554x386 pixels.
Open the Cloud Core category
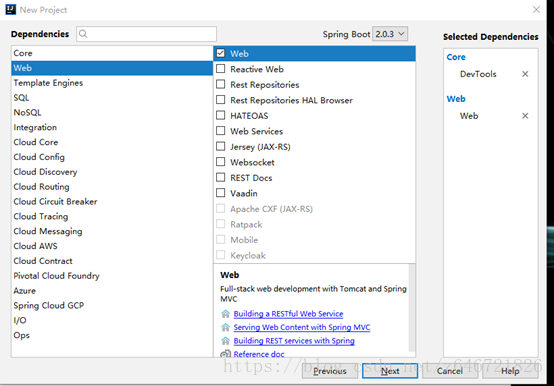coord(112,142)
